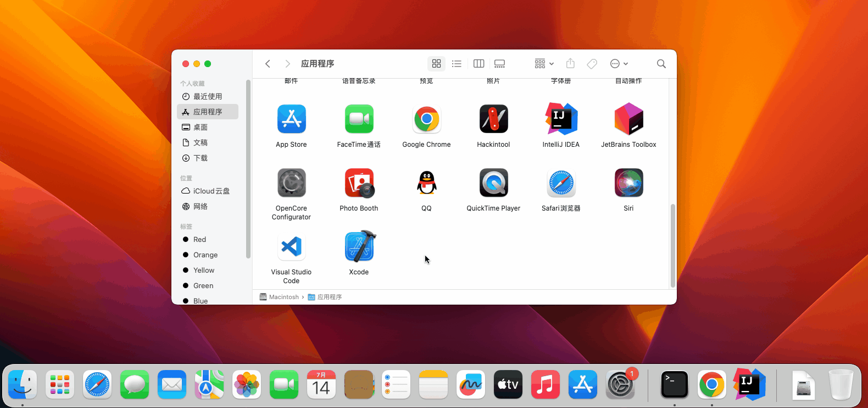Switch to gallery view mode
Viewport: 868px width, 408px height.
click(x=499, y=64)
